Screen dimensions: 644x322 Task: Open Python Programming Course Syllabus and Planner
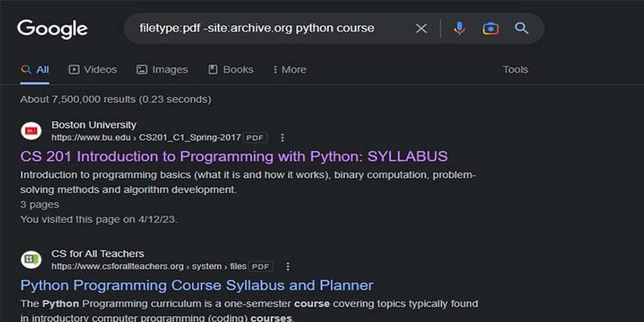pos(197,285)
